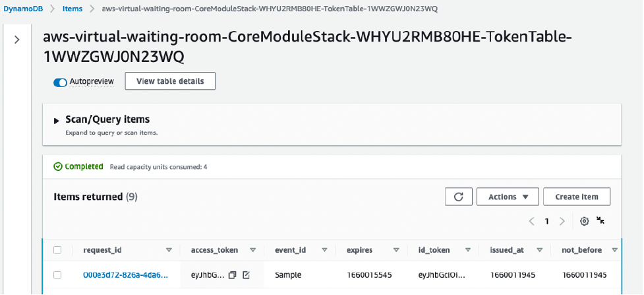Click the green Completed status icon

click(x=58, y=166)
